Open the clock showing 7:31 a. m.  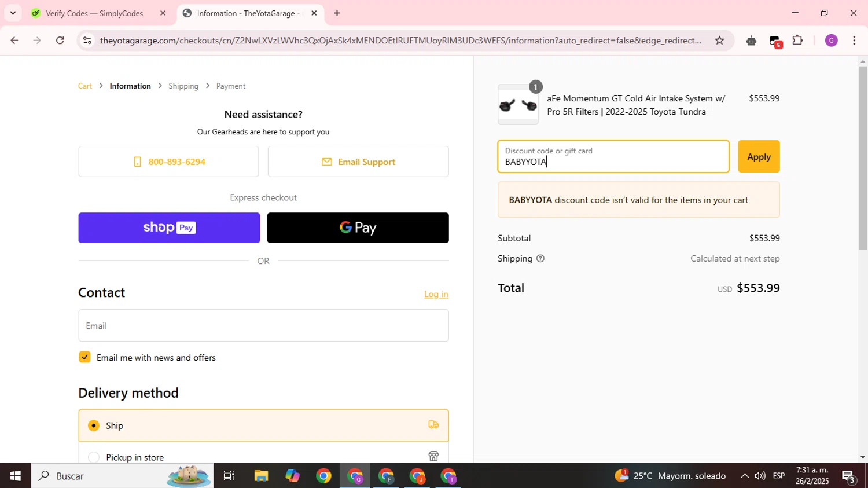click(x=812, y=476)
